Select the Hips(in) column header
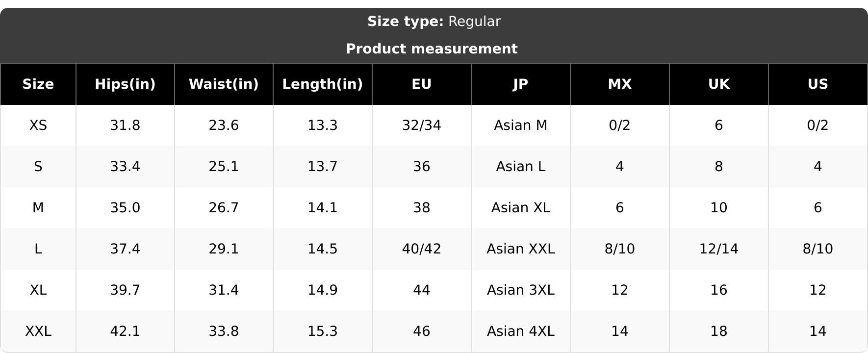Image resolution: width=868 pixels, height=353 pixels. (125, 84)
